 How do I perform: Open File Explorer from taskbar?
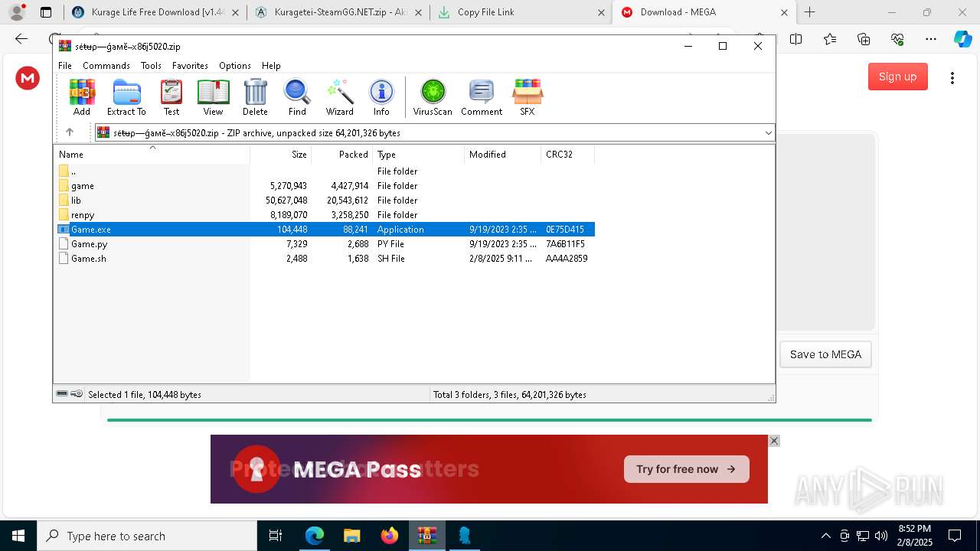pyautogui.click(x=351, y=536)
